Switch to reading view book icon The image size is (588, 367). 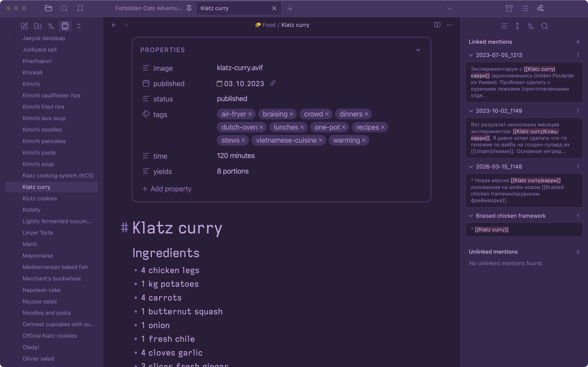[437, 25]
